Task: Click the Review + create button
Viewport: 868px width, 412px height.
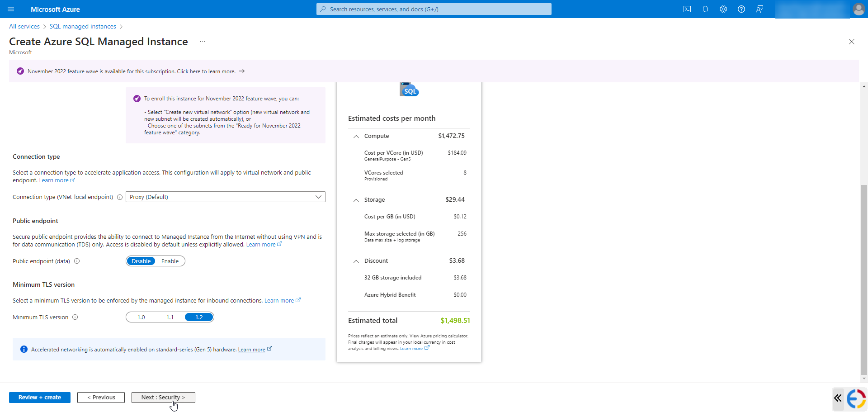Action: 39,397
